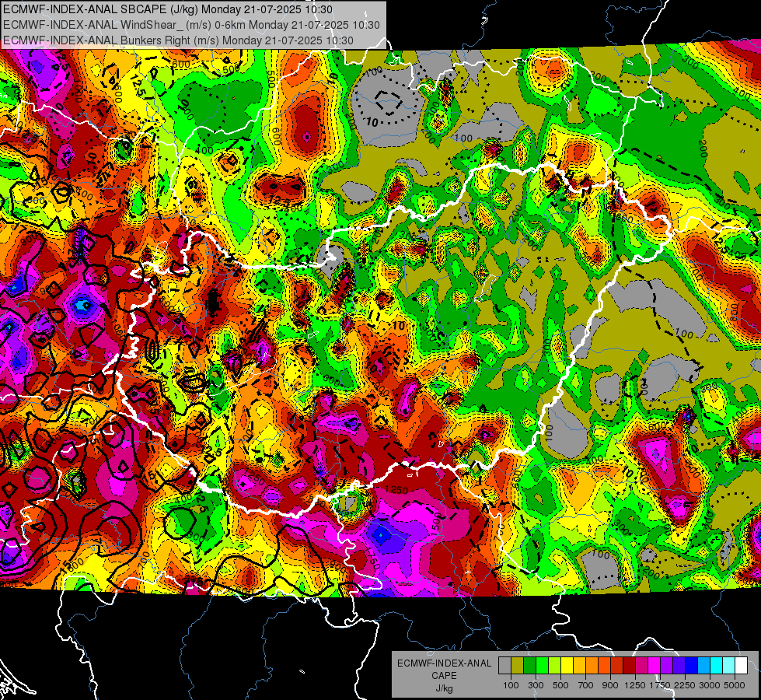
Task: Click the dark green legend swatch
Action: [x=529, y=666]
